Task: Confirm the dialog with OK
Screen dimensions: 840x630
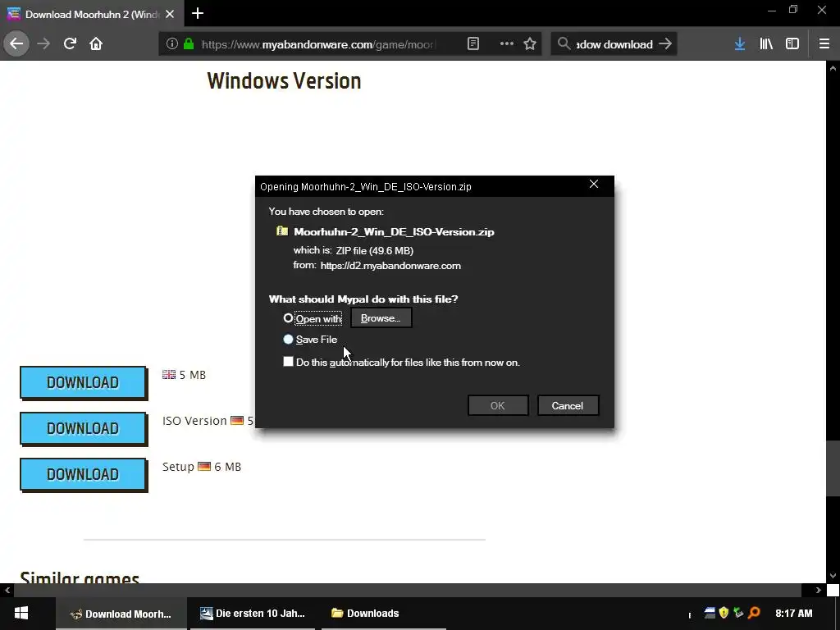Action: point(498,405)
